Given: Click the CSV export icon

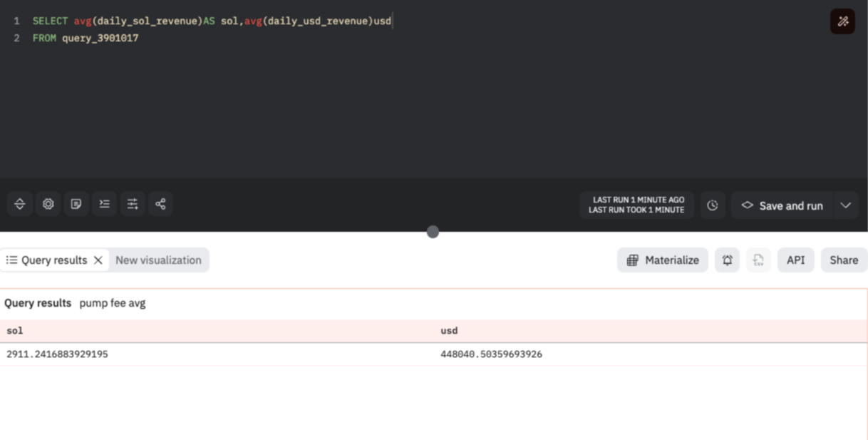Looking at the screenshot, I should 758,260.
